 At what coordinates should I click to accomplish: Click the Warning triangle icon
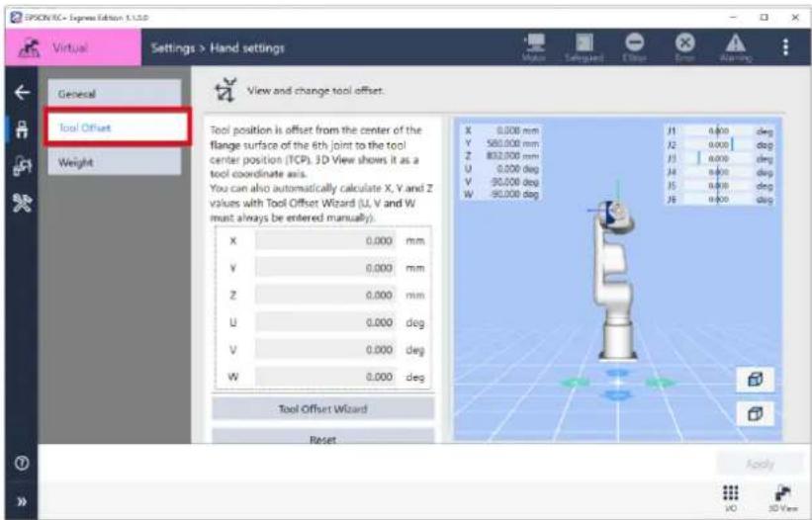tap(736, 47)
